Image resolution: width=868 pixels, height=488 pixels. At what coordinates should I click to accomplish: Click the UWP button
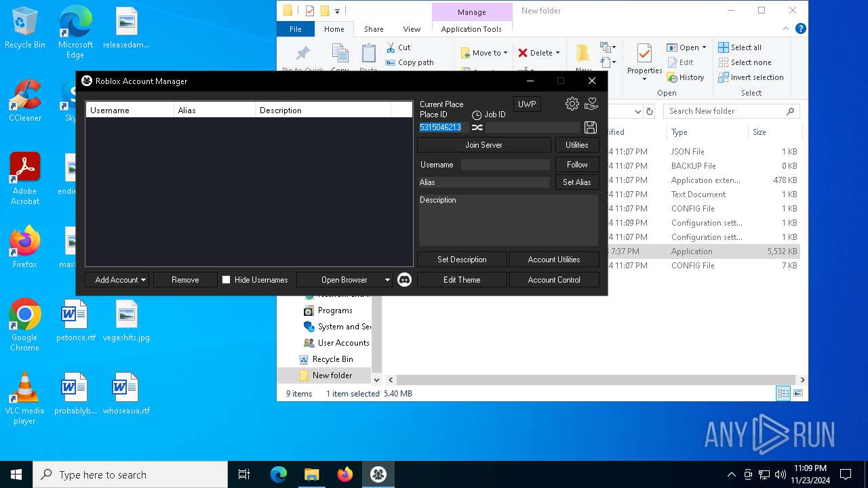[527, 104]
